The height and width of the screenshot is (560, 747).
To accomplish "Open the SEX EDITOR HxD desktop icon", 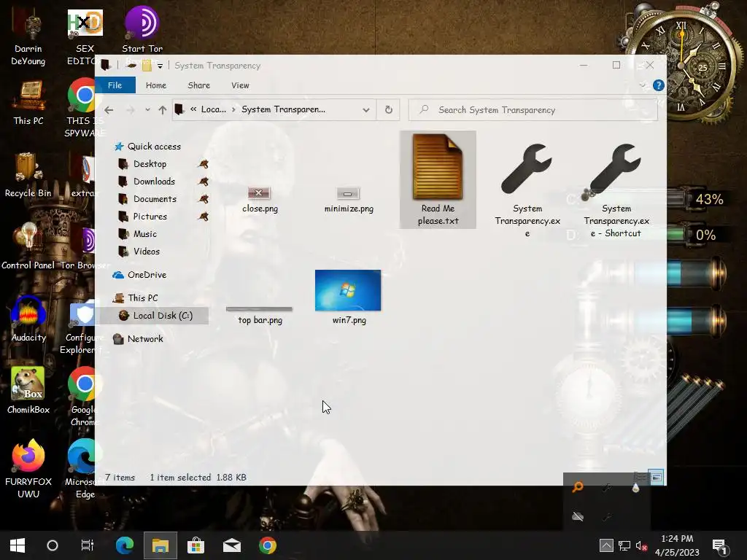I will pyautogui.click(x=85, y=37).
